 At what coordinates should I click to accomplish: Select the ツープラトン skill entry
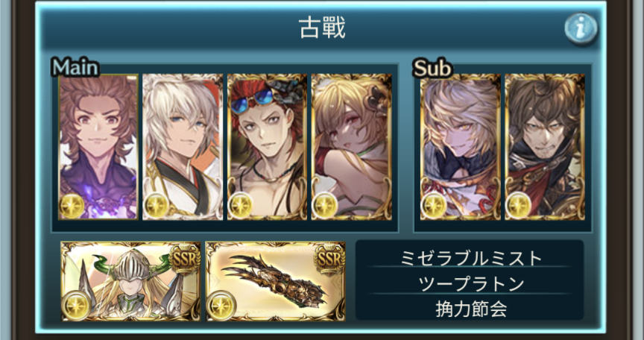(x=470, y=284)
